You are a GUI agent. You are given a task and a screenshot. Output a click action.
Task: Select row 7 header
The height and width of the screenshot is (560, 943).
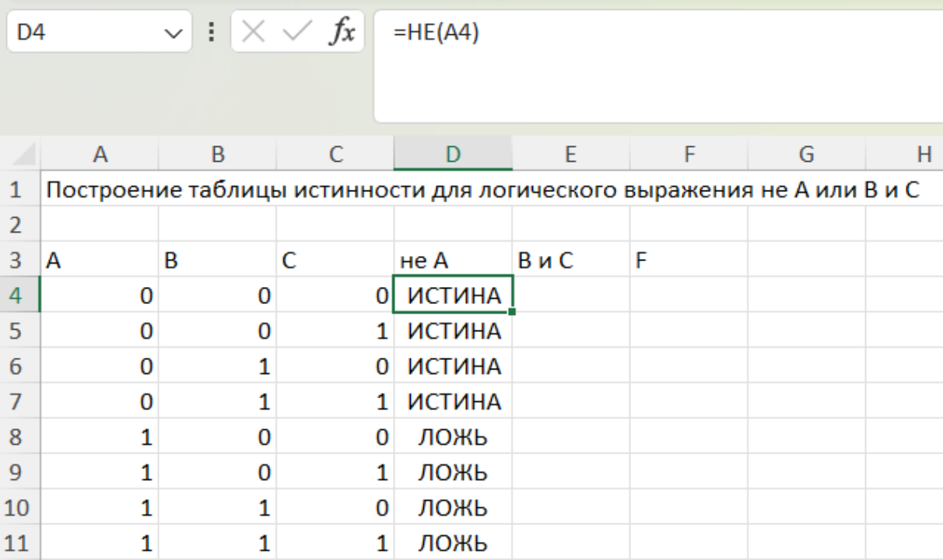(19, 401)
